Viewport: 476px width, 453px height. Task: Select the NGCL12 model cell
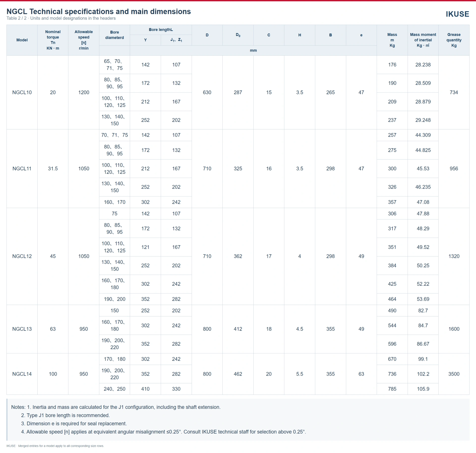pos(22,256)
